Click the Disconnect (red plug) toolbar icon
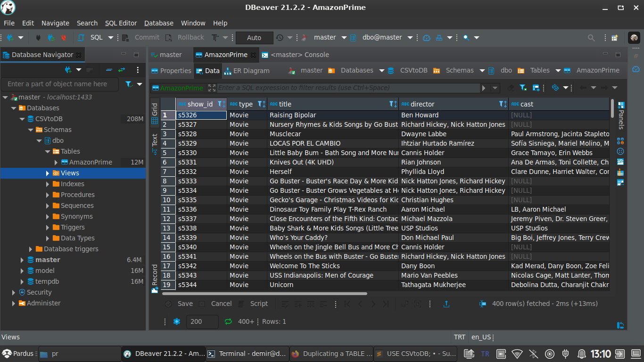 (x=63, y=38)
